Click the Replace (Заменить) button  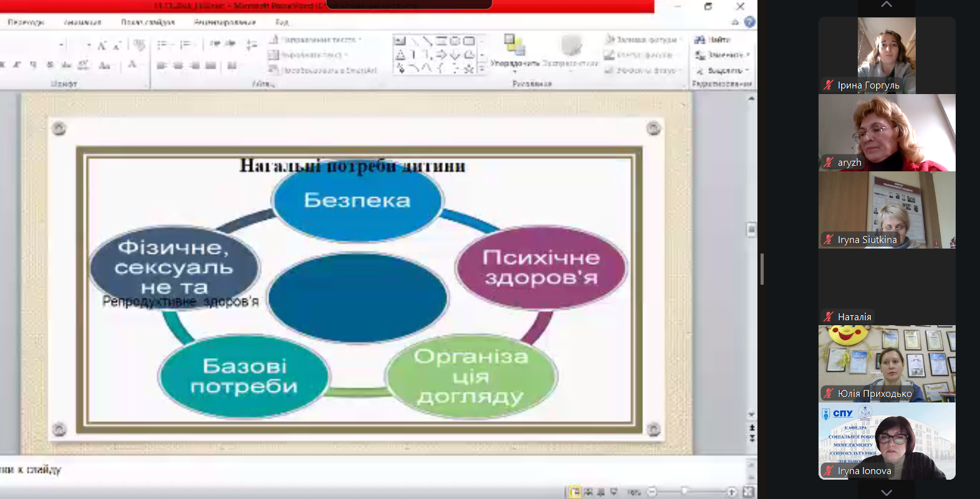[x=722, y=55]
